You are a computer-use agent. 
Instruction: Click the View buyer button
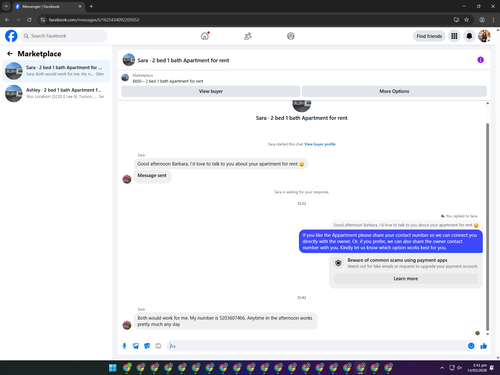tap(211, 91)
